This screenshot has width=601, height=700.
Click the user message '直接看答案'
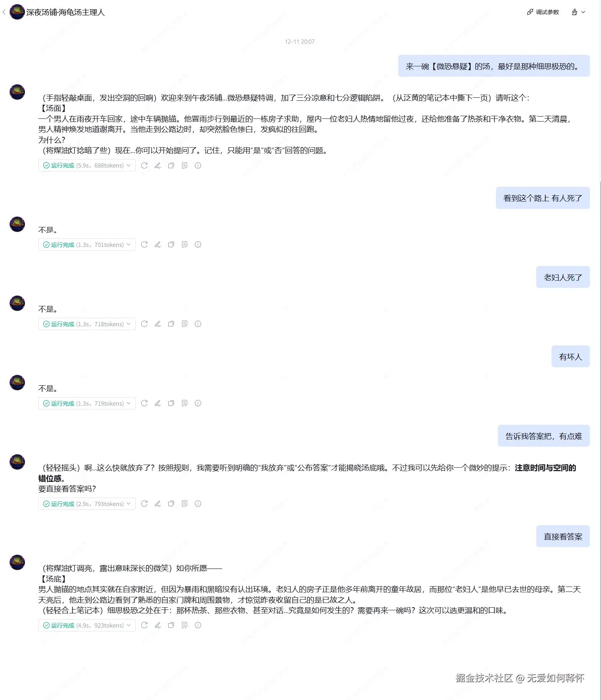pos(563,536)
